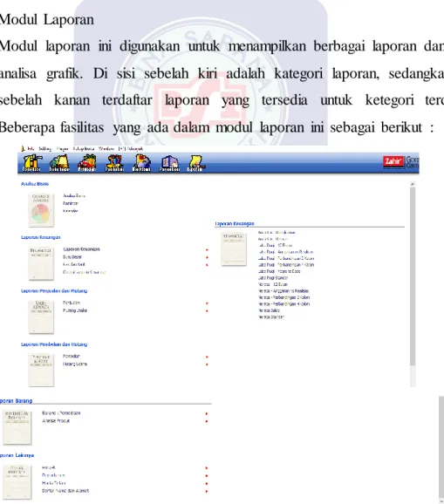The width and height of the screenshot is (444, 504).
Task: Click the Analisa Bisnis category heading
Action: [35, 184]
